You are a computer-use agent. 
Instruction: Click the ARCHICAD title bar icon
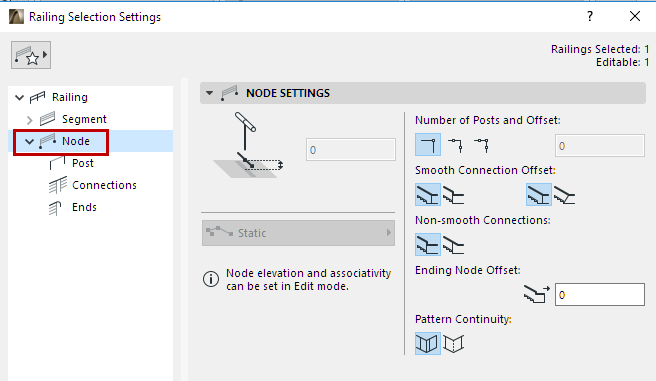click(x=16, y=17)
